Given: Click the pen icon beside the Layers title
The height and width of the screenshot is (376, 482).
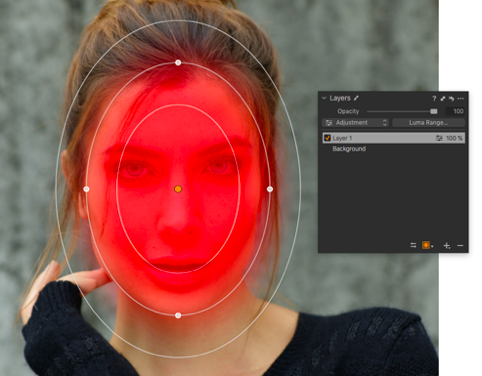Looking at the screenshot, I should (356, 98).
